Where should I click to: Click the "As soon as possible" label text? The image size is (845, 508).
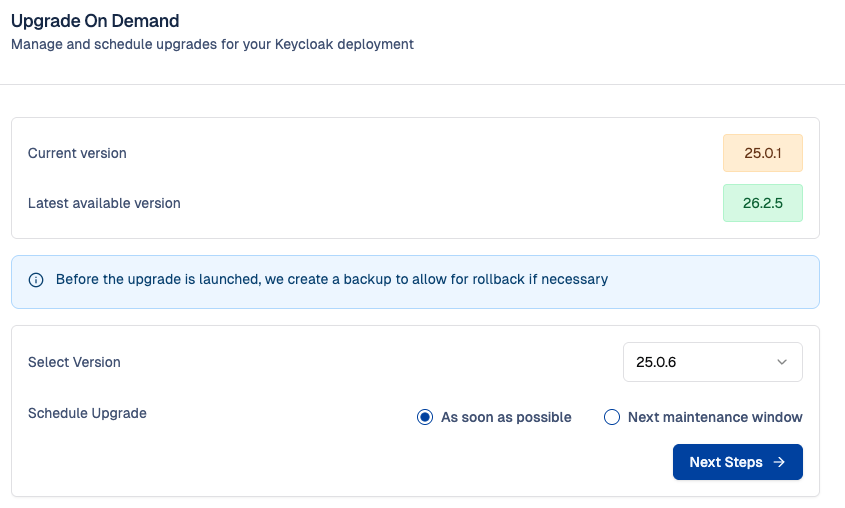tap(506, 417)
